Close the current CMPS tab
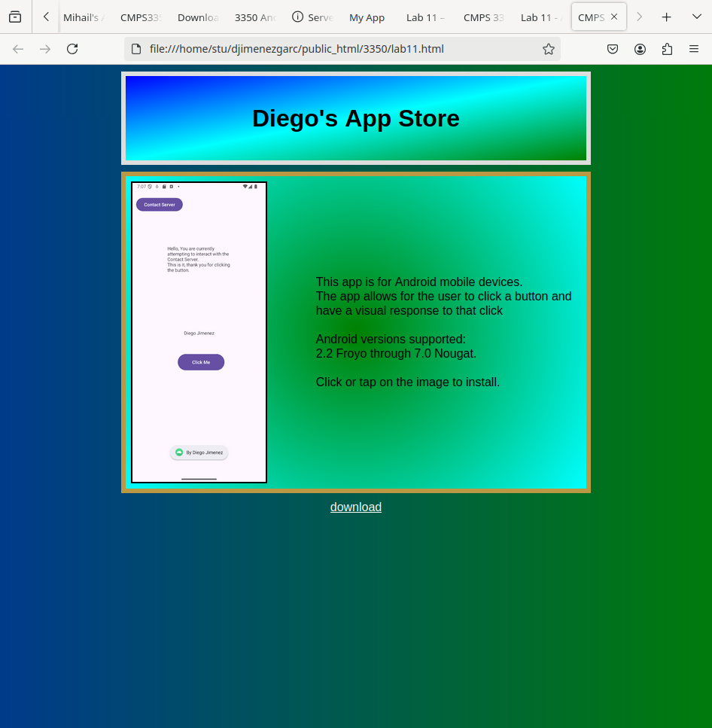This screenshot has height=728, width=712. point(614,17)
